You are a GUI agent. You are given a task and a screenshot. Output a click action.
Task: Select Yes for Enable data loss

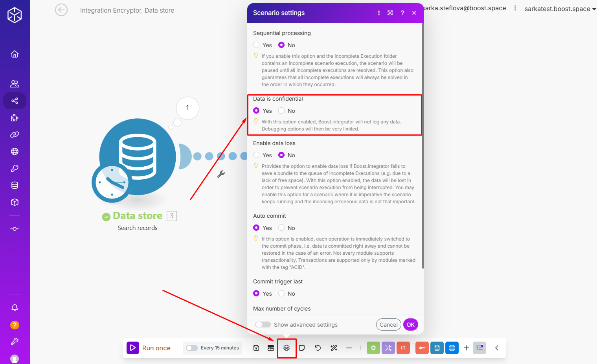point(256,155)
